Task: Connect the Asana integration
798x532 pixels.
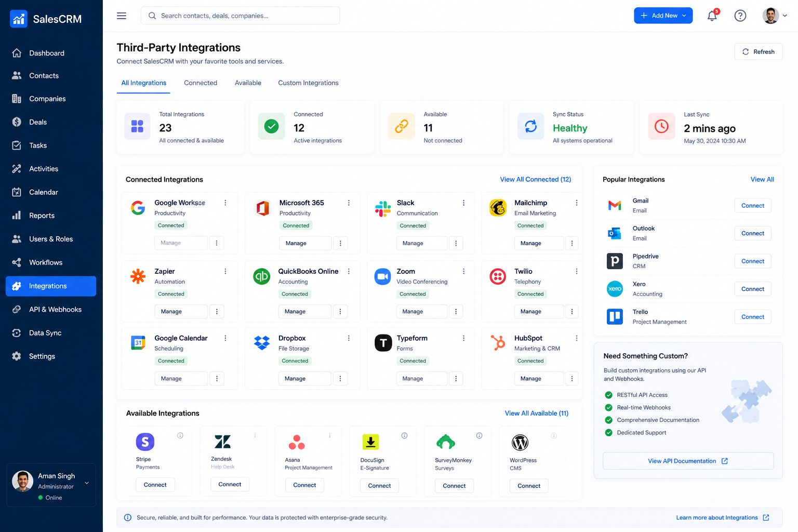Action: click(304, 485)
